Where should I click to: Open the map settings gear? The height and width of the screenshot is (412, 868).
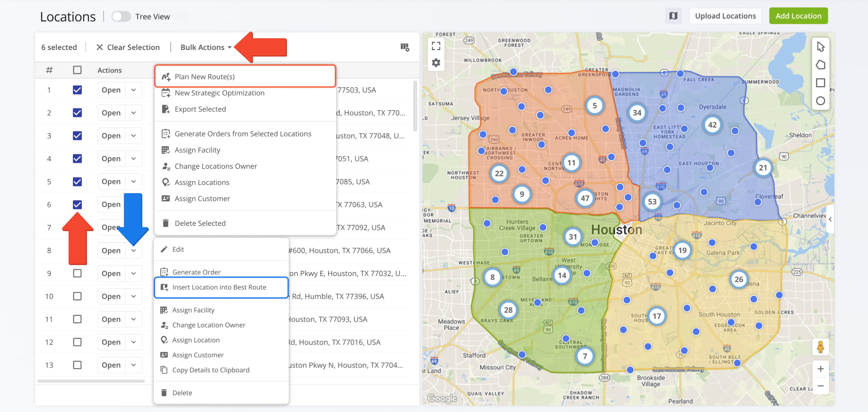[436, 63]
